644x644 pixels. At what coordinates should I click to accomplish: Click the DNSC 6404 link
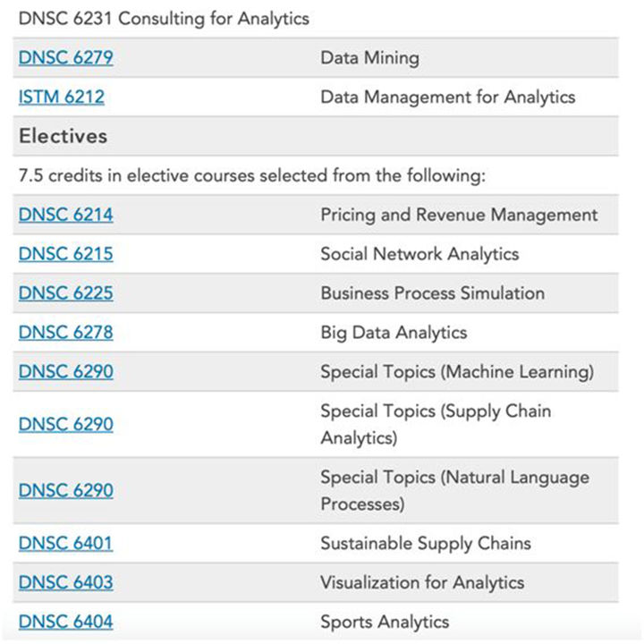pyautogui.click(x=65, y=621)
